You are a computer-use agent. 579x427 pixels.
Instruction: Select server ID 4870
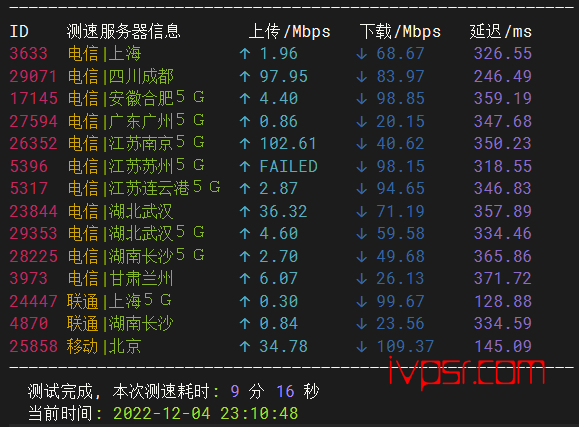click(x=29, y=324)
